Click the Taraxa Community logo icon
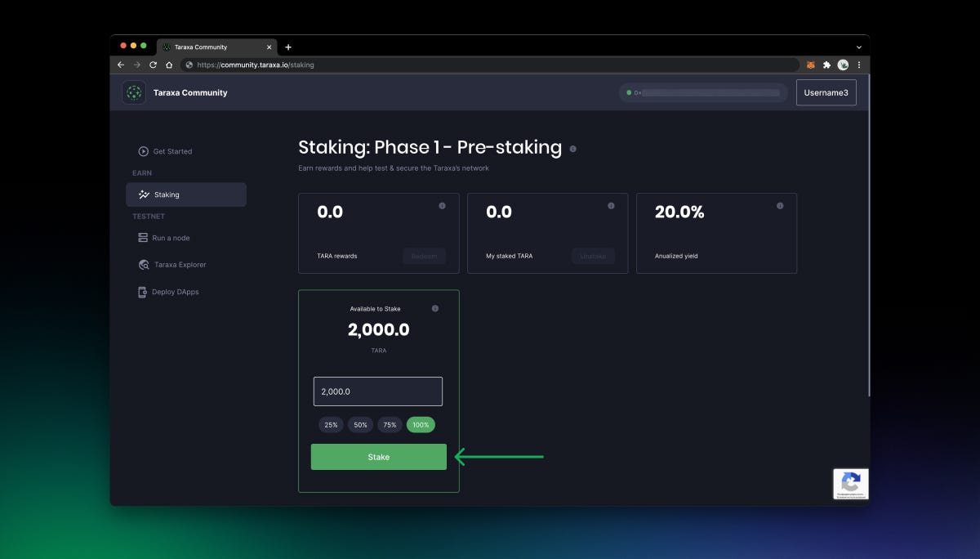 pos(134,92)
